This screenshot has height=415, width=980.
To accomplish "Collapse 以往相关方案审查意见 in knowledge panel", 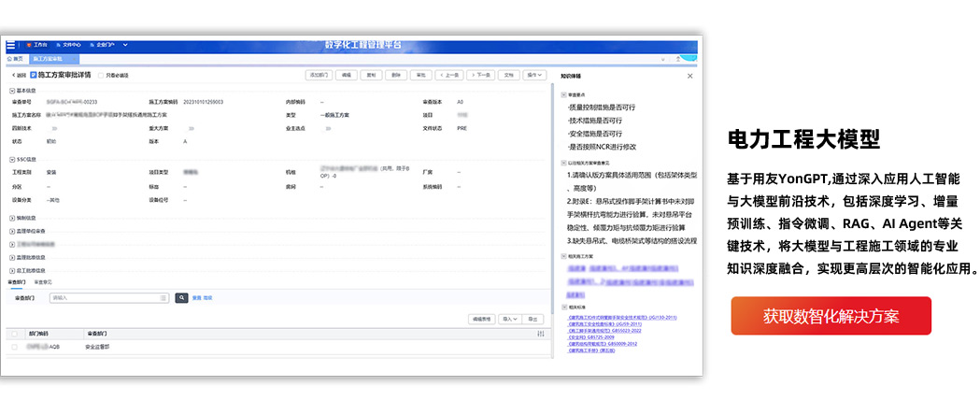I will (x=563, y=163).
